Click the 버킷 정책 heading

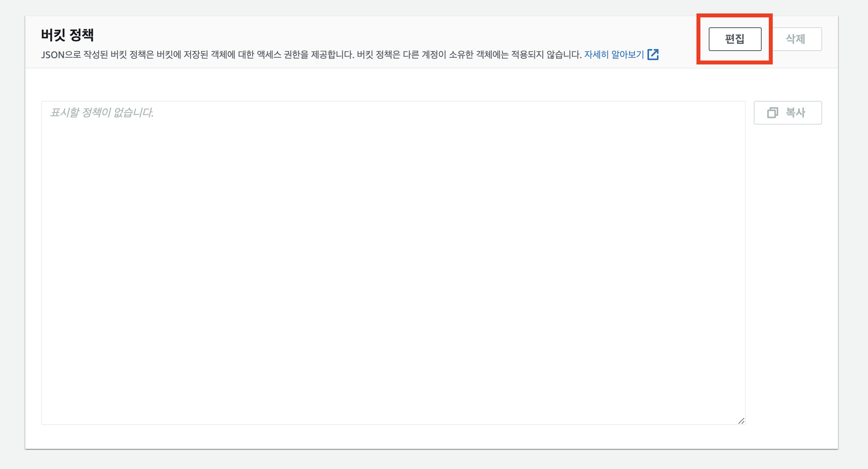click(x=68, y=35)
